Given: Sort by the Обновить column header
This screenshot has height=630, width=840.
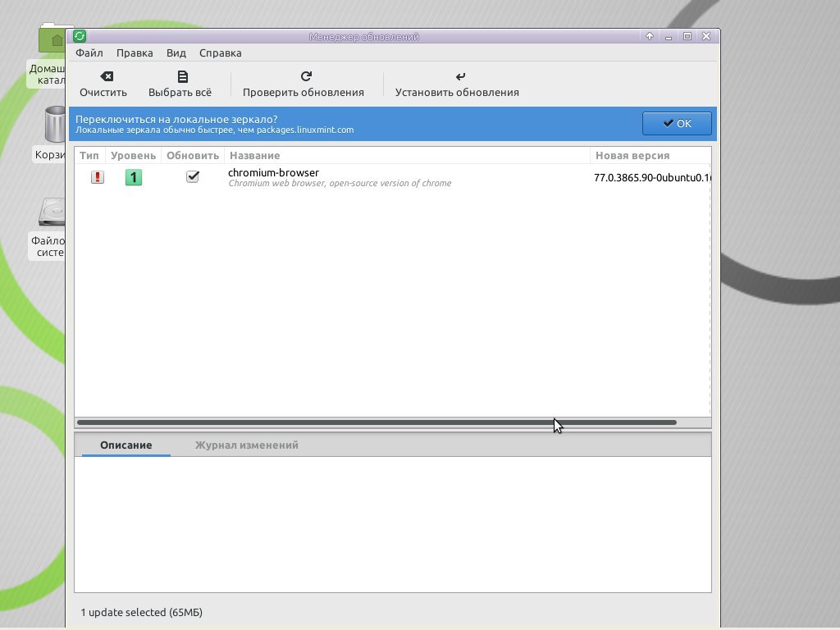Looking at the screenshot, I should click(192, 155).
